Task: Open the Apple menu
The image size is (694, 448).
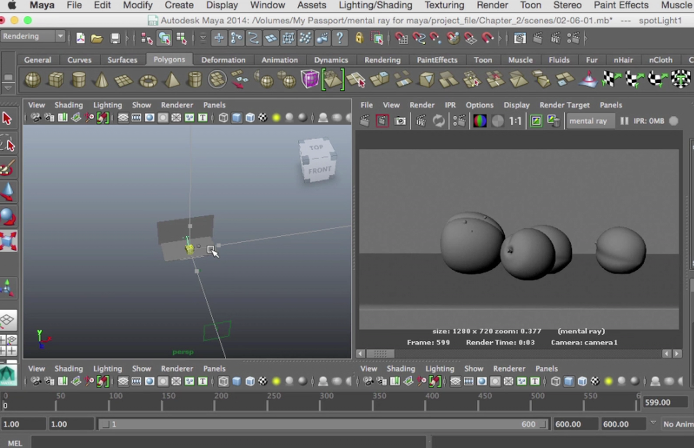Action: tap(12, 5)
